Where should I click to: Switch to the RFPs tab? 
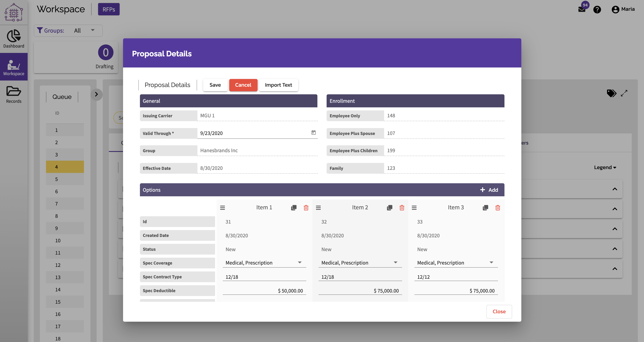click(108, 9)
